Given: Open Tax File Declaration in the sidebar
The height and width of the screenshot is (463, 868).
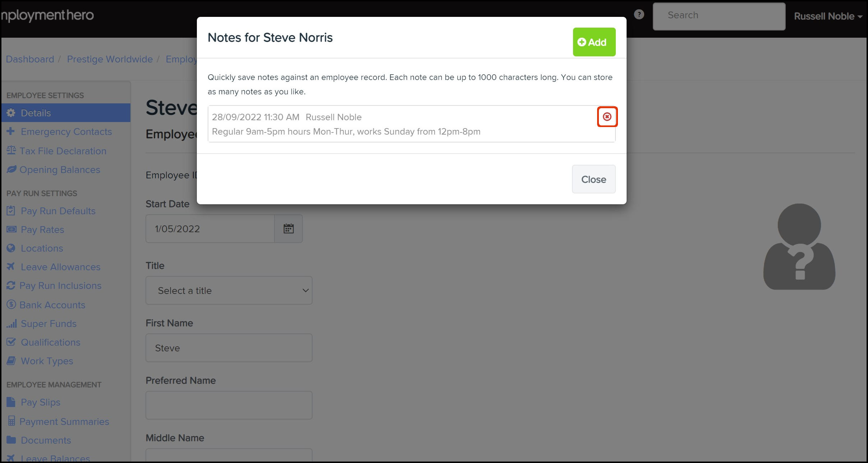Looking at the screenshot, I should tap(63, 151).
